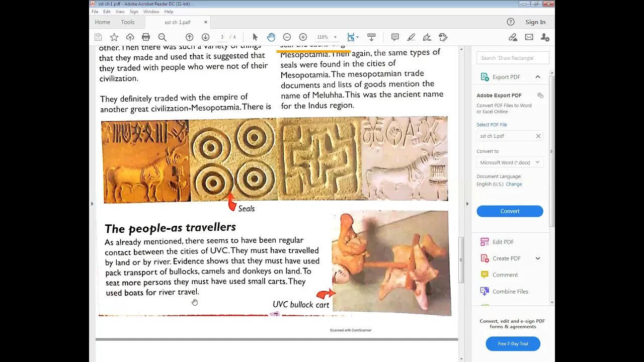644x362 pixels.
Task: Click the Save file icon
Action: click(98, 37)
